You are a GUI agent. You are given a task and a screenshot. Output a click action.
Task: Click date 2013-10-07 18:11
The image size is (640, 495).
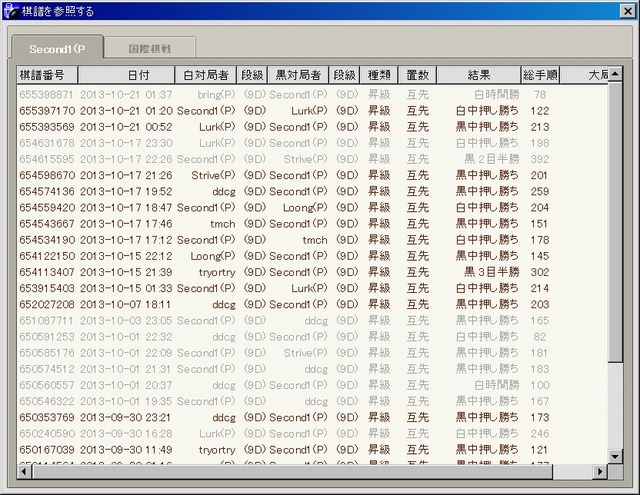point(125,304)
